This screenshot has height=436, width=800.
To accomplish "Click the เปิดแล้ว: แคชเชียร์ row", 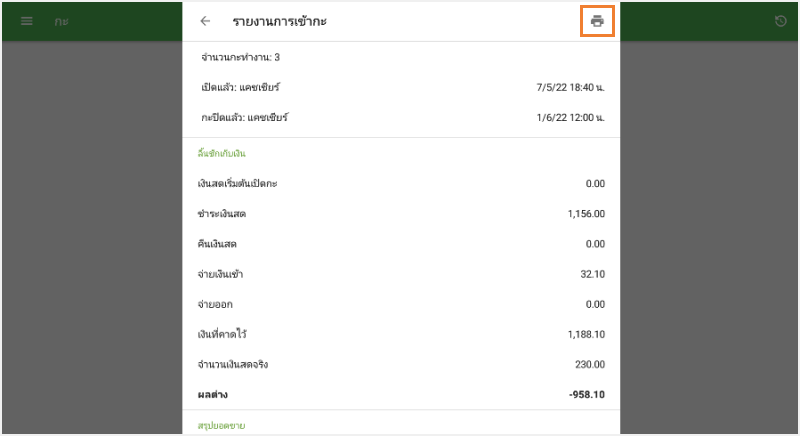I will (240, 88).
